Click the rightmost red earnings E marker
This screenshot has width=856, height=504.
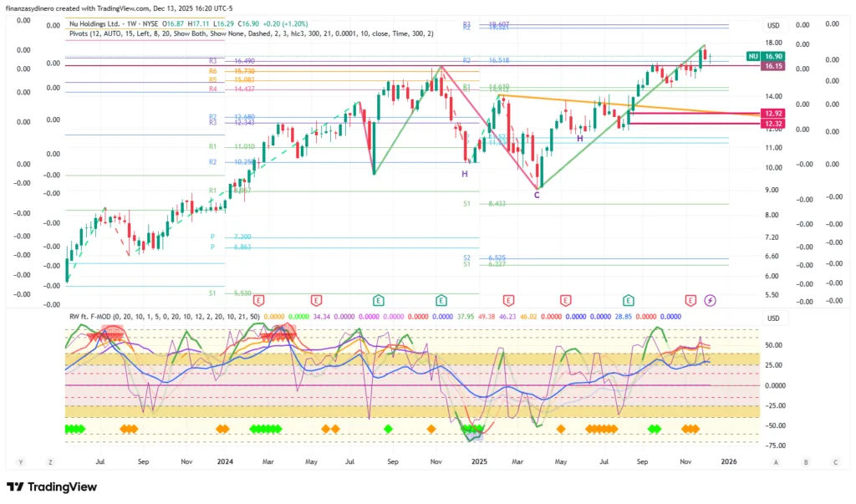(x=690, y=300)
